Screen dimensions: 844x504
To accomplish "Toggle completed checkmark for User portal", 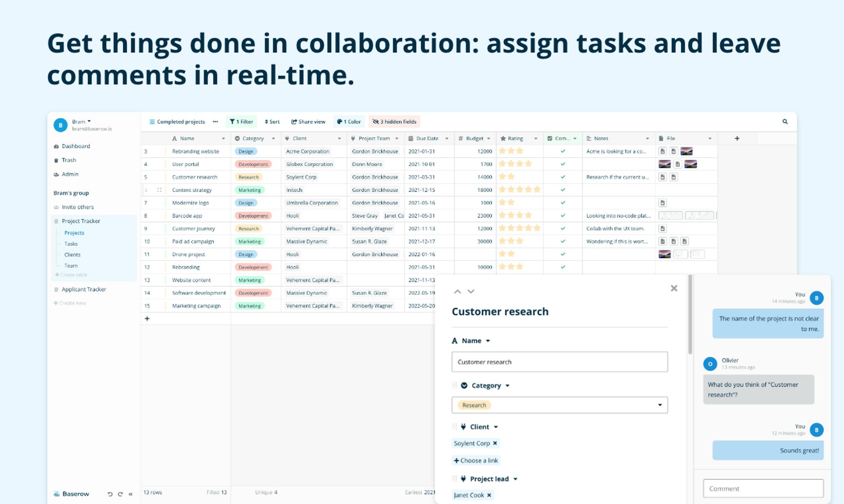I will pos(563,164).
